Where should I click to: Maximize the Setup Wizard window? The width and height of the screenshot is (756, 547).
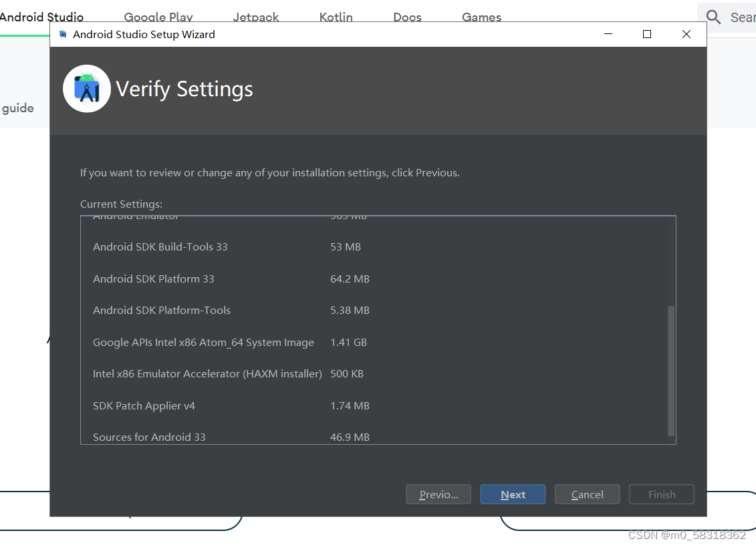pyautogui.click(x=647, y=34)
